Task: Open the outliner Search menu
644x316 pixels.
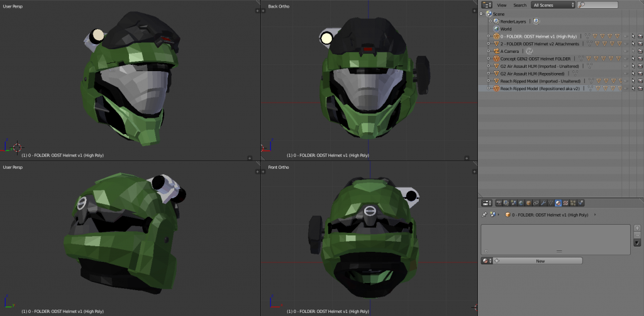Action: pos(520,5)
